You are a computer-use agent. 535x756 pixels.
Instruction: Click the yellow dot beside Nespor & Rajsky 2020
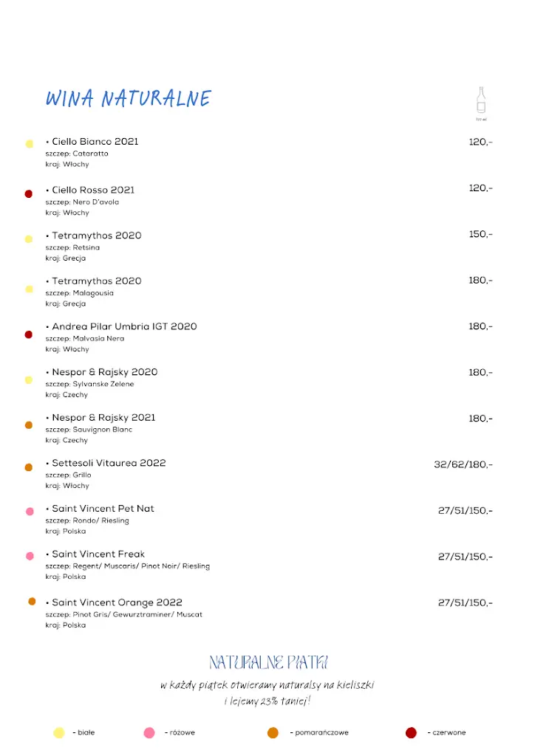point(29,380)
